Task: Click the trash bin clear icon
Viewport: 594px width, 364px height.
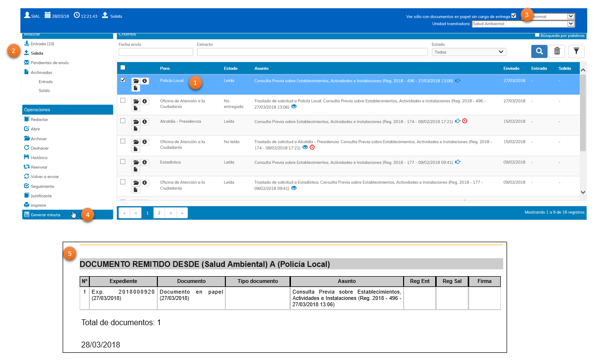Action: tap(557, 51)
